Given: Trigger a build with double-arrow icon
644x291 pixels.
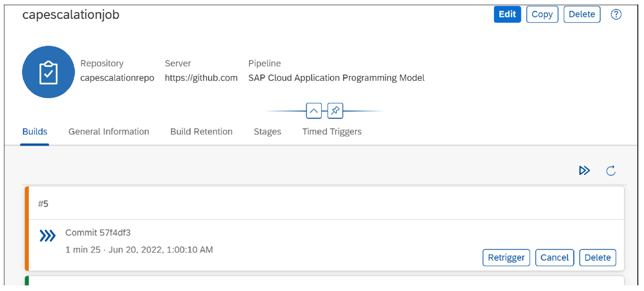Looking at the screenshot, I should click(584, 171).
